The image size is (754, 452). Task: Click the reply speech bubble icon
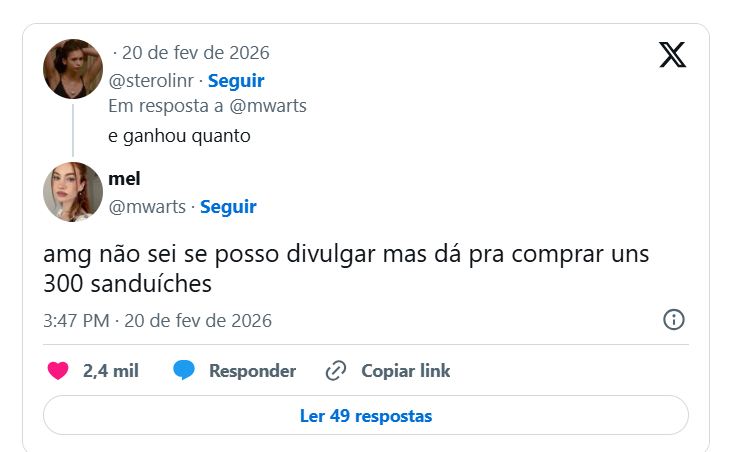183,371
